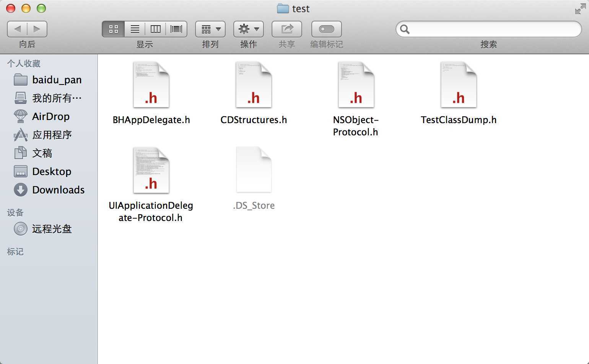Select the NSObject-Protocol.h file icon
This screenshot has width=589, height=364.
[356, 84]
